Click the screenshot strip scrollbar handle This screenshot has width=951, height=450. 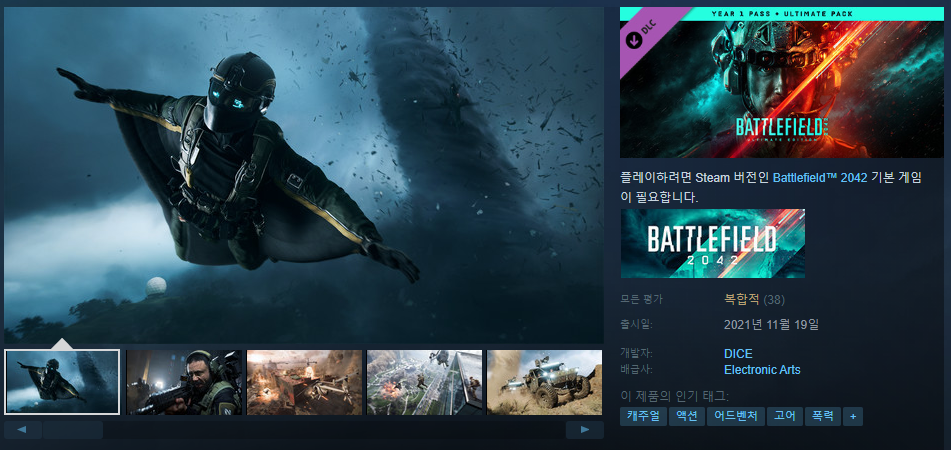(x=73, y=430)
